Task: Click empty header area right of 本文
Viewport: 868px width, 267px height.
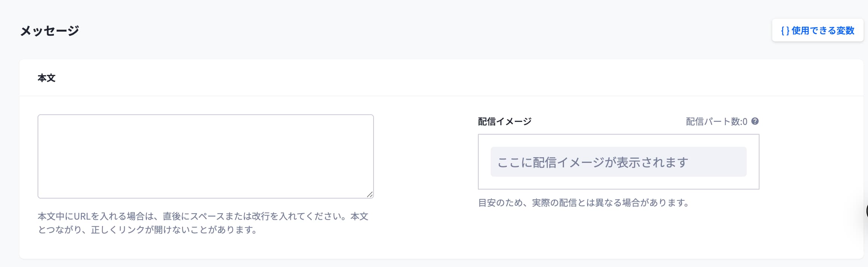Action: 451,78
